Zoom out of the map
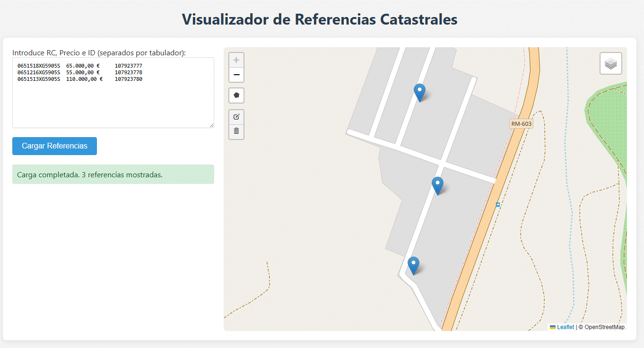644x348 pixels. tap(236, 75)
